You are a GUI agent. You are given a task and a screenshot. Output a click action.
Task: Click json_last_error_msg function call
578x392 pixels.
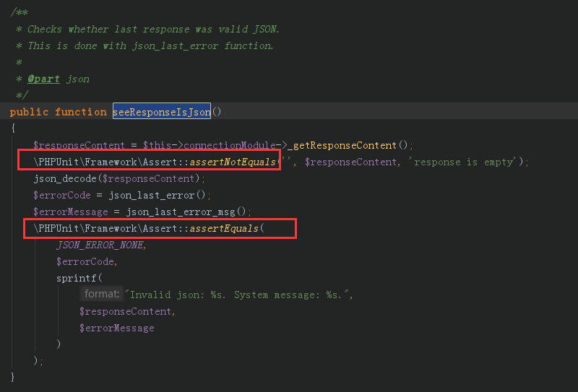pyautogui.click(x=181, y=212)
